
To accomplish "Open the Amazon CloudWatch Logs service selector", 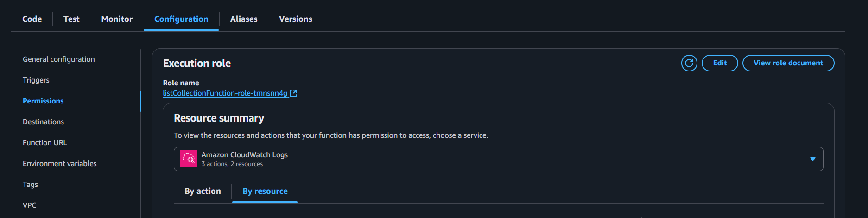I will [x=498, y=159].
